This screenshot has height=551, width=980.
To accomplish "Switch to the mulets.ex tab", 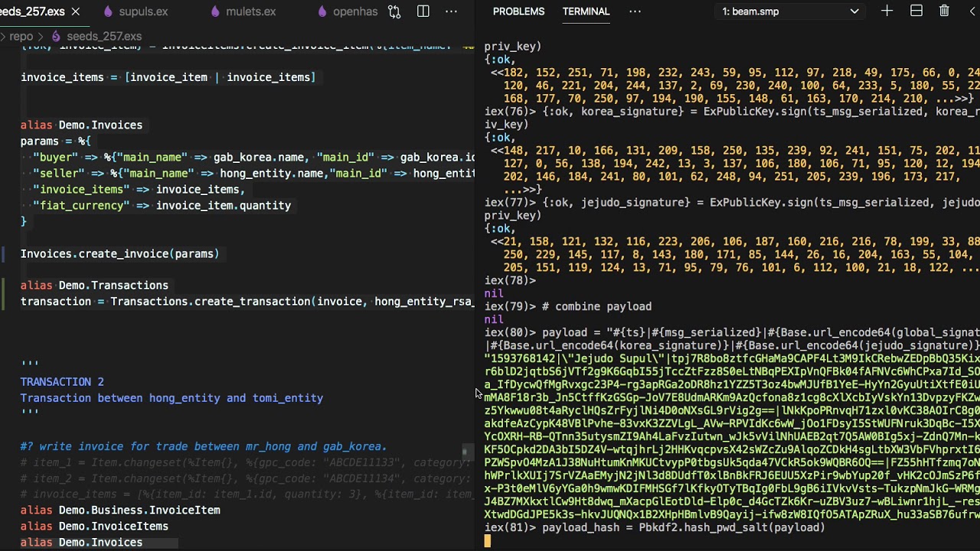I will [242, 11].
